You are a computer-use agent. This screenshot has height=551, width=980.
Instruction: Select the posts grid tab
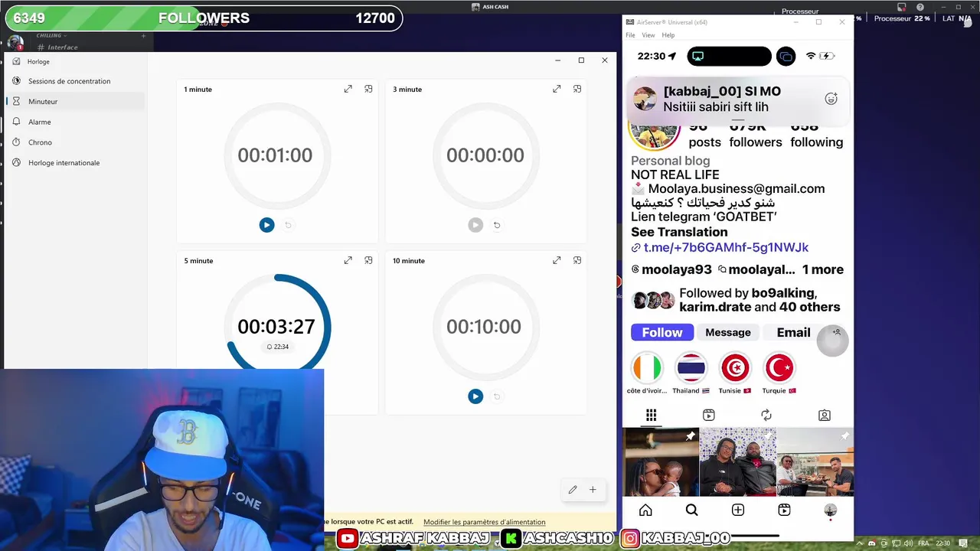tap(651, 415)
